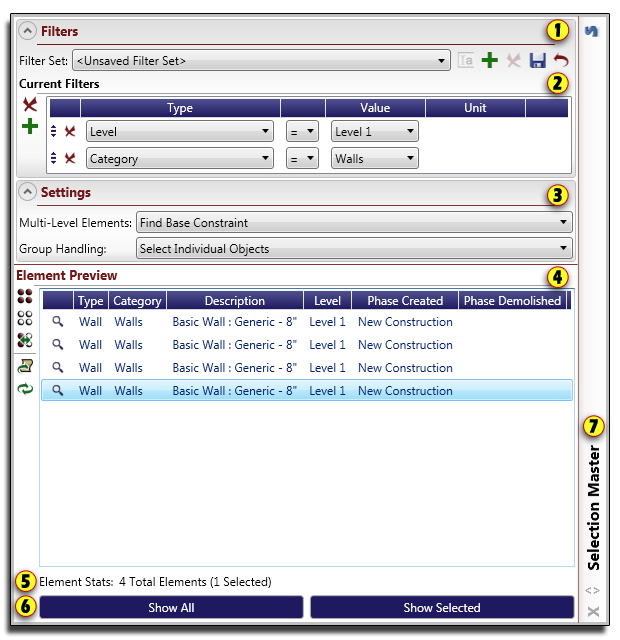Click the deselect all elements hollow circles icon
620x640 pixels.
click(26, 318)
